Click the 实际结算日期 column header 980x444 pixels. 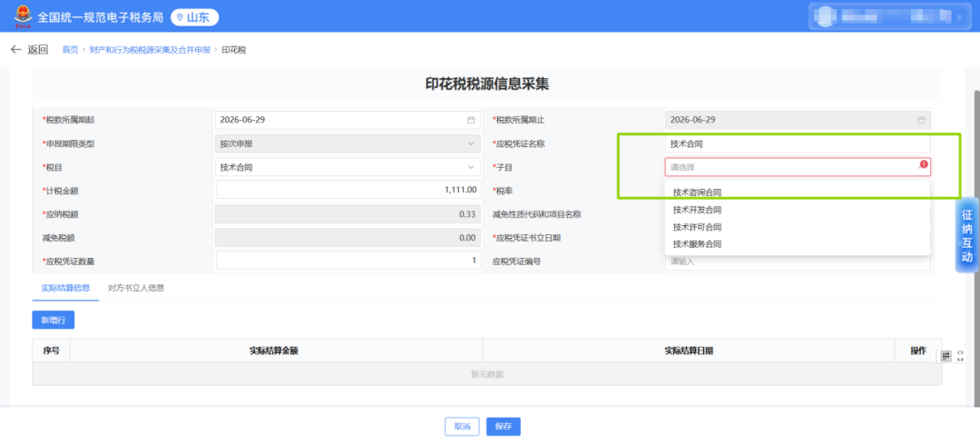pyautogui.click(x=689, y=350)
